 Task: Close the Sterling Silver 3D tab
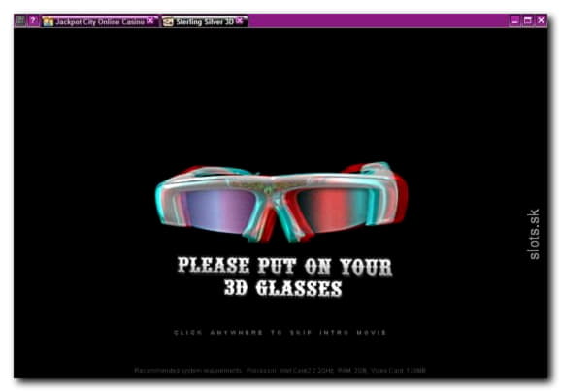[x=240, y=20]
